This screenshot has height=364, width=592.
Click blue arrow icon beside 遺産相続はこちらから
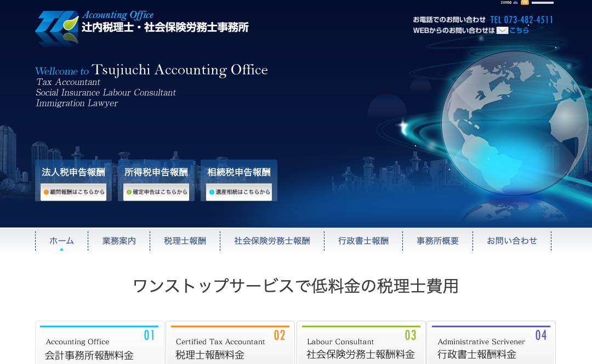tap(212, 192)
